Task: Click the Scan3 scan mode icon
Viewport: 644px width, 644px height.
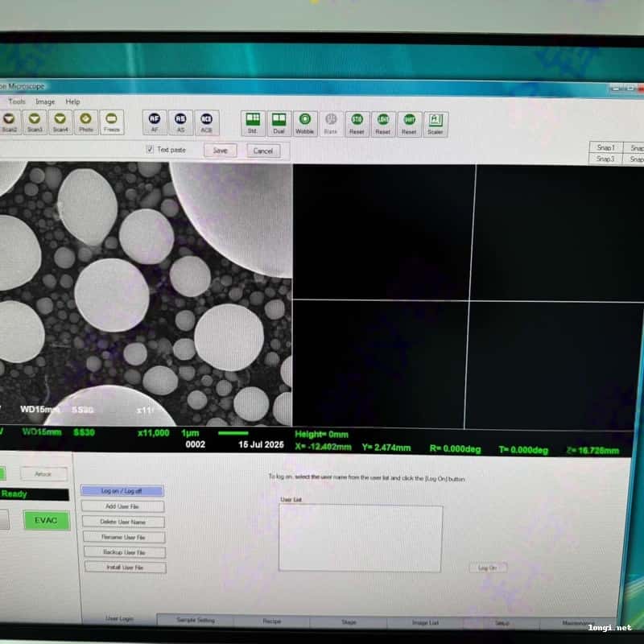Action: point(35,121)
